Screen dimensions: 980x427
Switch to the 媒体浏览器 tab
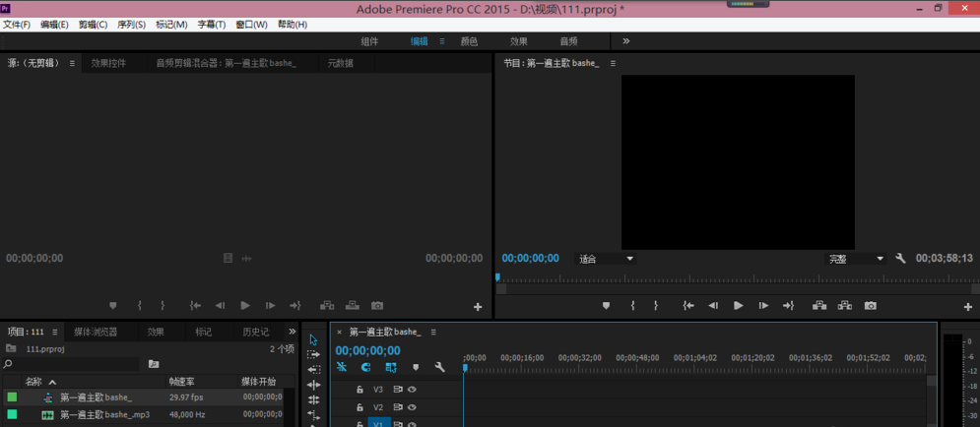click(x=96, y=333)
